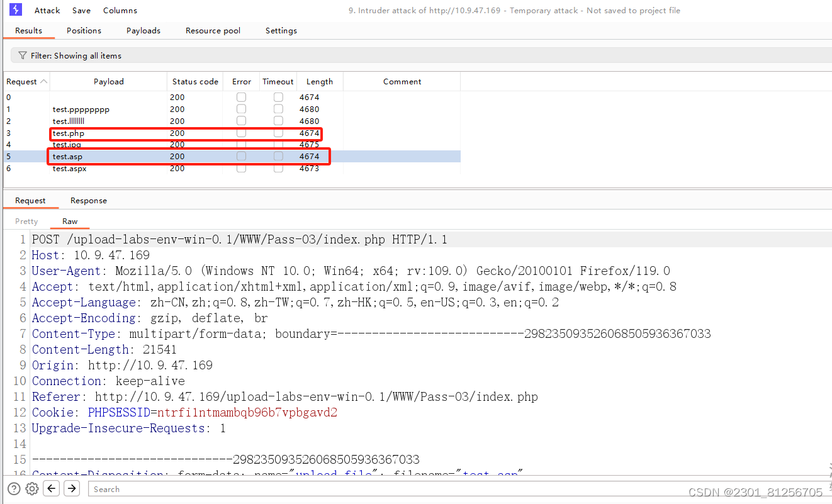832x504 pixels.
Task: Open the Columns menu
Action: coord(120,10)
